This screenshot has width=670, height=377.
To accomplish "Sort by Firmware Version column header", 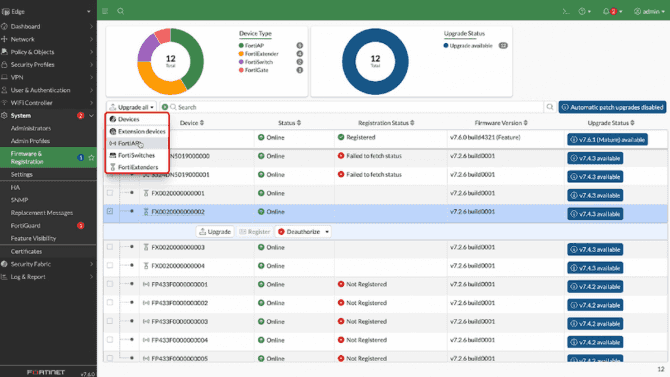I will click(501, 123).
